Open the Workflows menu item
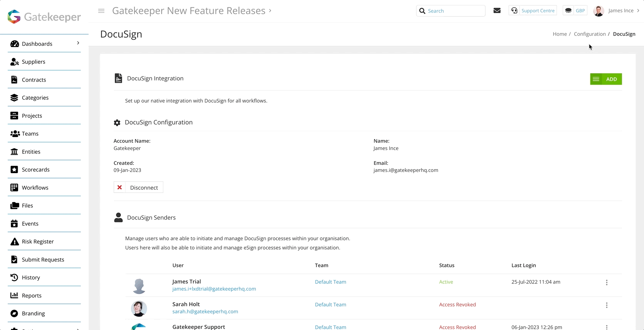The image size is (644, 330). [x=44, y=187]
